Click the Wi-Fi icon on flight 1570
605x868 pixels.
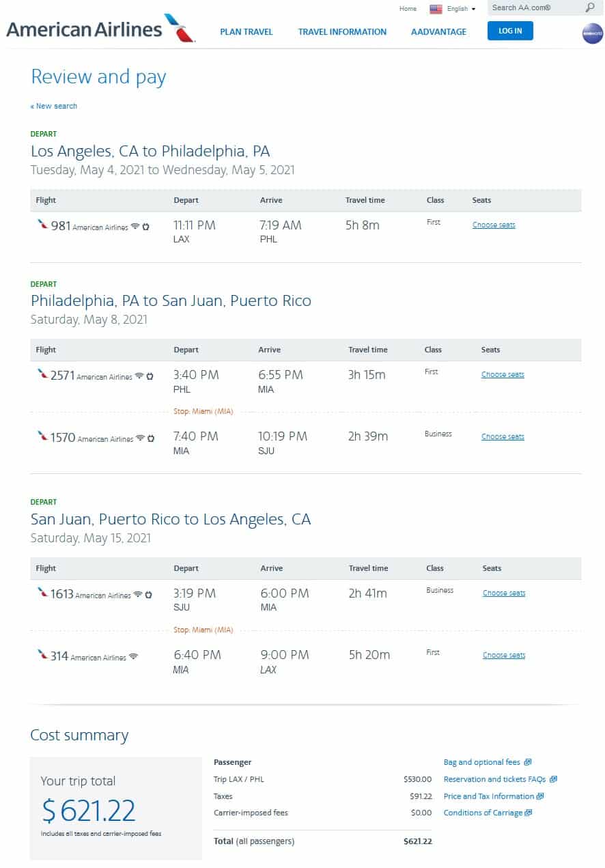click(x=140, y=438)
